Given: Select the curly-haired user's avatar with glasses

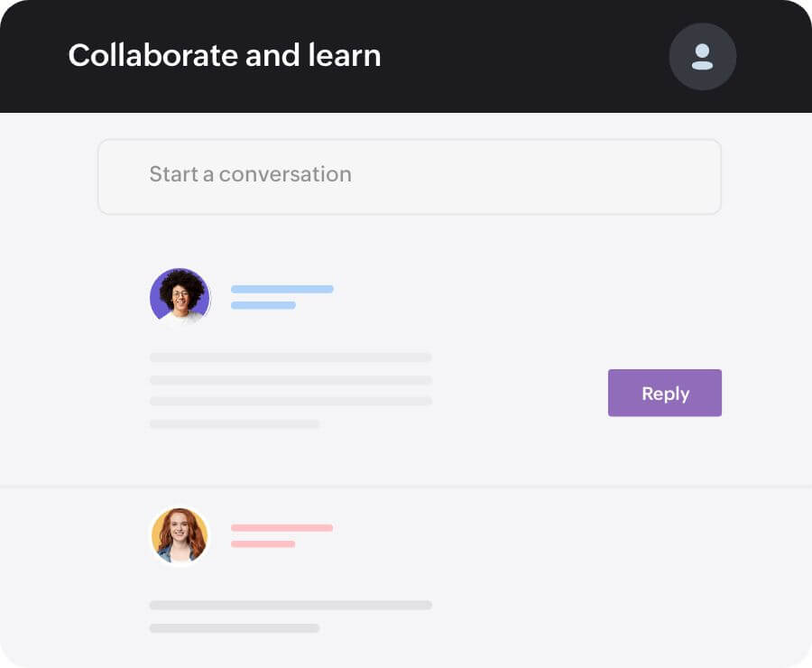Looking at the screenshot, I should pyautogui.click(x=180, y=297).
